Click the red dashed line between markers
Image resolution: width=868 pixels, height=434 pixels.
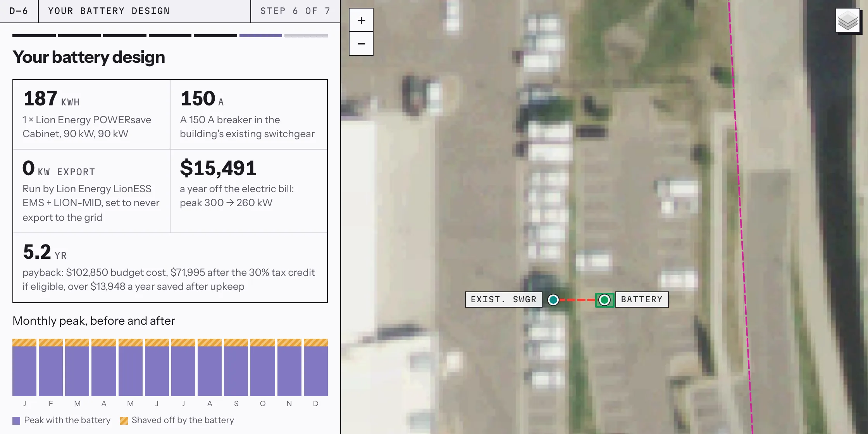coord(577,300)
